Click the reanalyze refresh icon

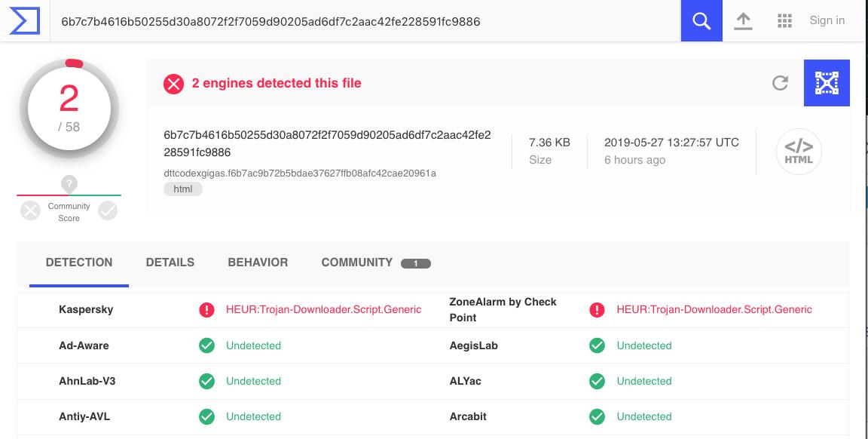pos(780,83)
